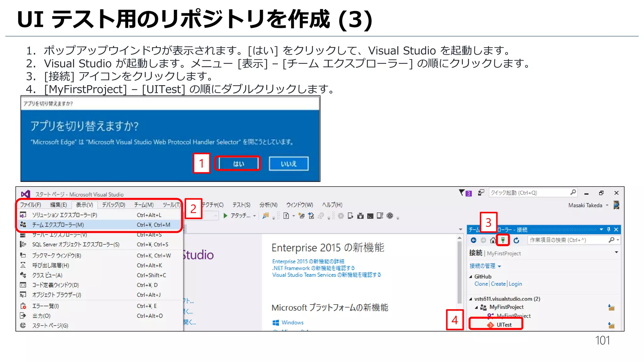Click the Quick Launch search magnifier

pos(573,192)
